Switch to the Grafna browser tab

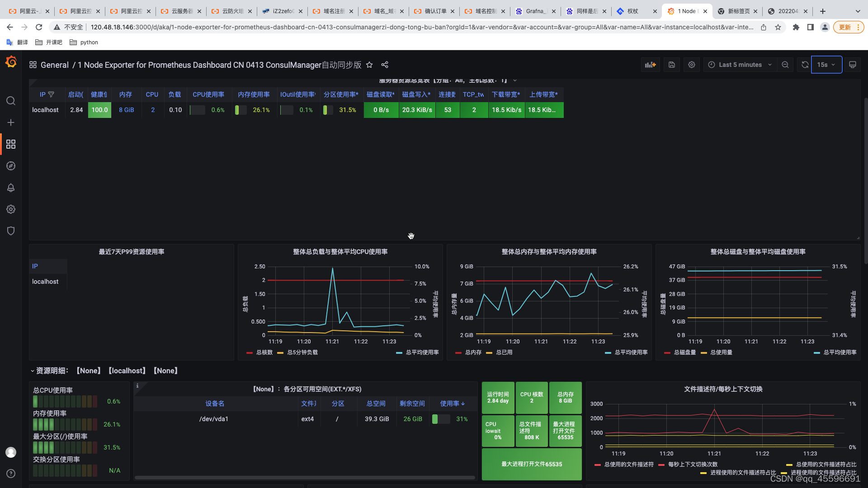pos(535,11)
